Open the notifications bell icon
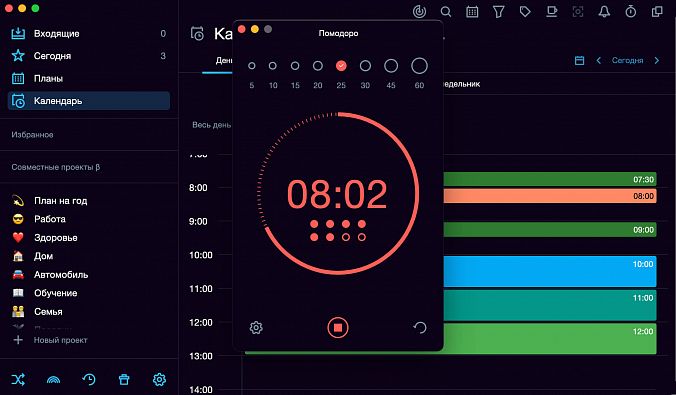Viewport: 676px width, 395px height. [x=604, y=12]
